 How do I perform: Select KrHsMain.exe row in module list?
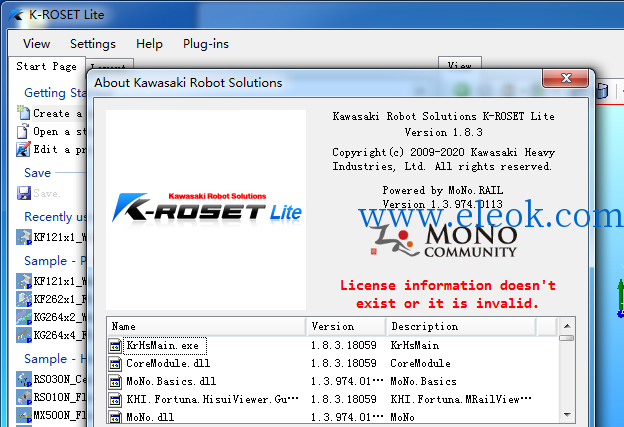pyautogui.click(x=332, y=345)
